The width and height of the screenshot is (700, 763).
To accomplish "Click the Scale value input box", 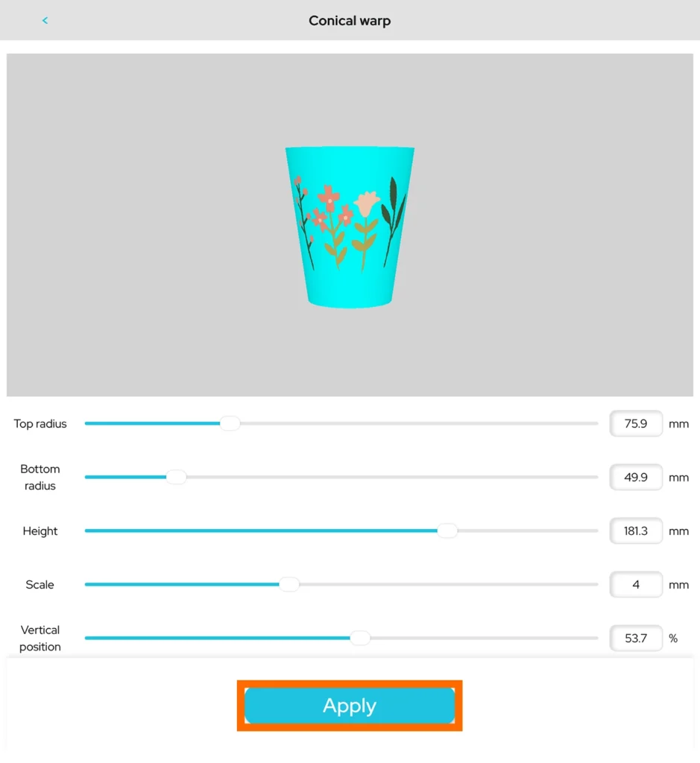I will pos(635,584).
